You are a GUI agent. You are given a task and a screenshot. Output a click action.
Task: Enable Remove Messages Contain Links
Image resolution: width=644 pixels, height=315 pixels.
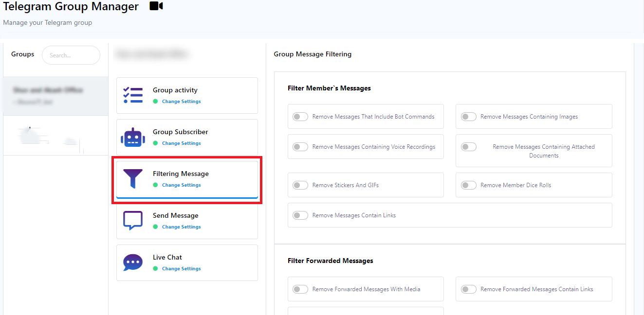click(x=300, y=215)
